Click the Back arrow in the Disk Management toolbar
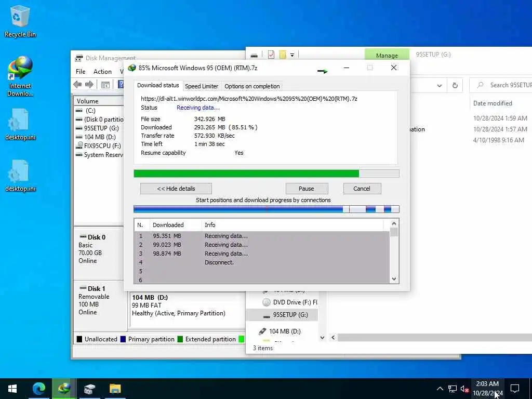532x399 pixels. 78,85
